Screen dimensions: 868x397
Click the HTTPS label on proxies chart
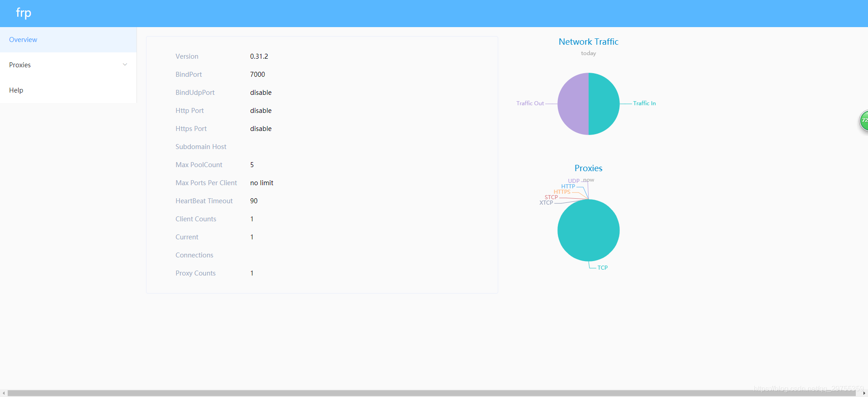(x=562, y=192)
